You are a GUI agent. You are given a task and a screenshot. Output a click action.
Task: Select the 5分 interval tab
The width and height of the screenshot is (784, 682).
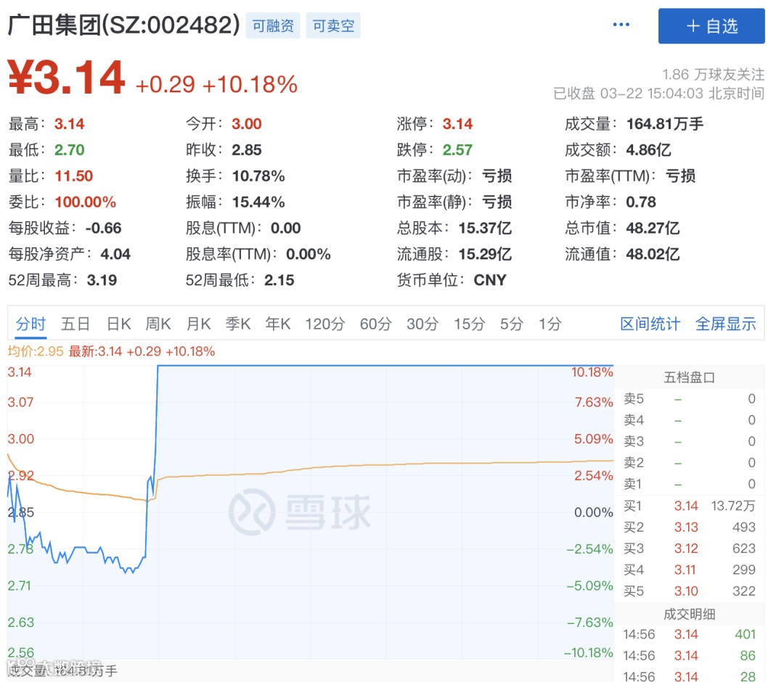(512, 324)
